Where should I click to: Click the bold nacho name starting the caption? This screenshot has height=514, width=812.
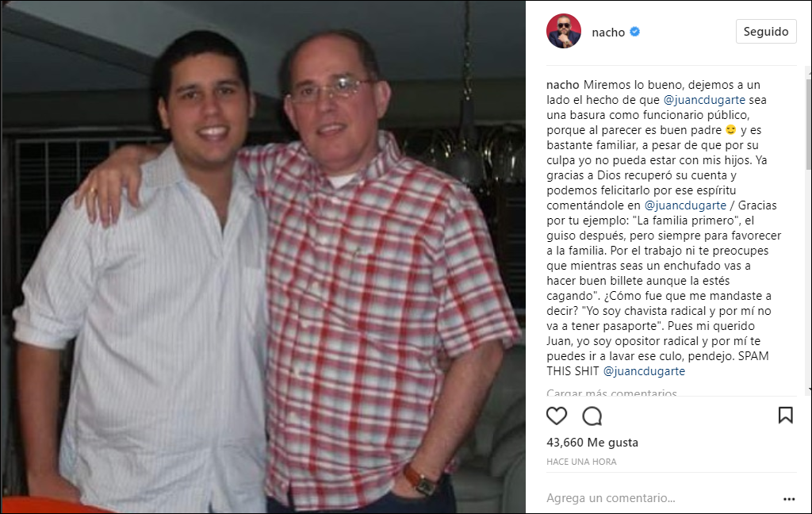563,85
